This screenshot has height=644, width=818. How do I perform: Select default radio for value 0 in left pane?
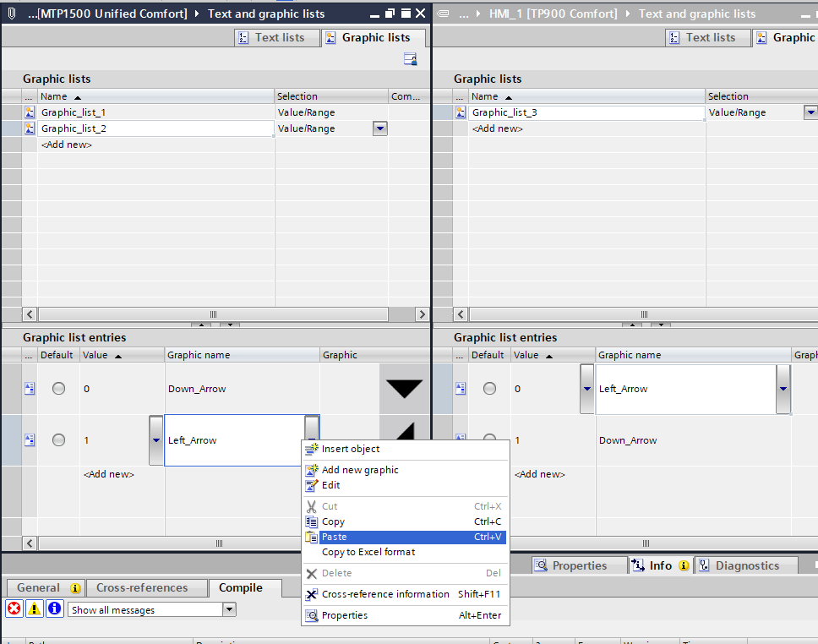pyautogui.click(x=58, y=388)
